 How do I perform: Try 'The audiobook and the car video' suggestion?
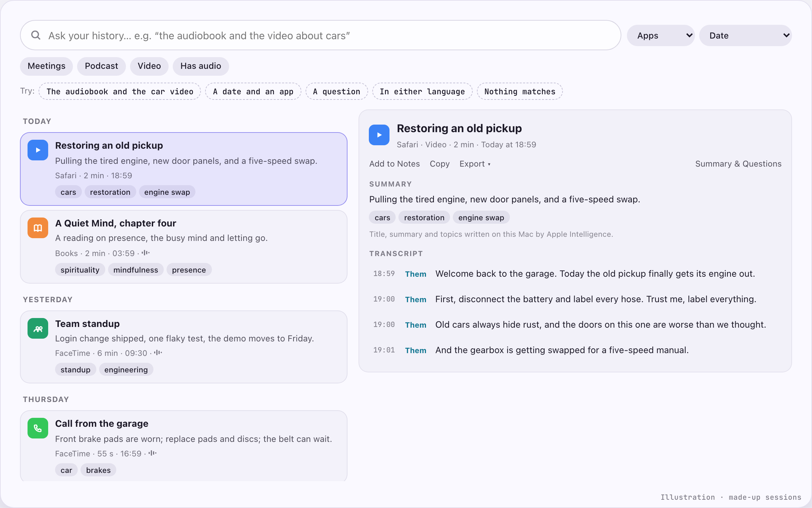click(120, 92)
